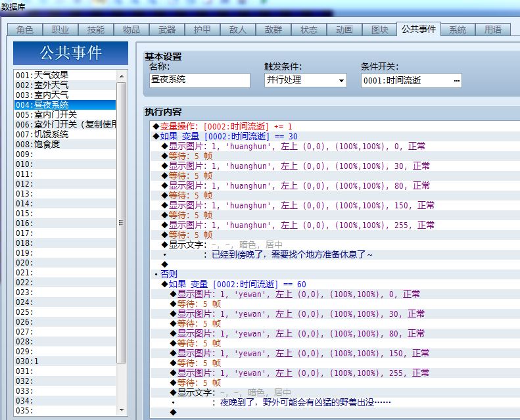Open the 物品 tab
This screenshot has height=420, width=520.
[x=131, y=30]
